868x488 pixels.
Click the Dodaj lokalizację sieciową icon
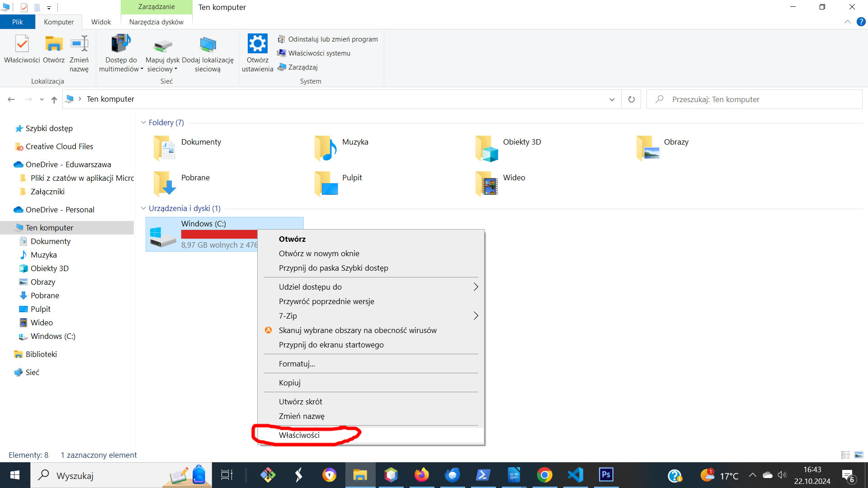(208, 45)
